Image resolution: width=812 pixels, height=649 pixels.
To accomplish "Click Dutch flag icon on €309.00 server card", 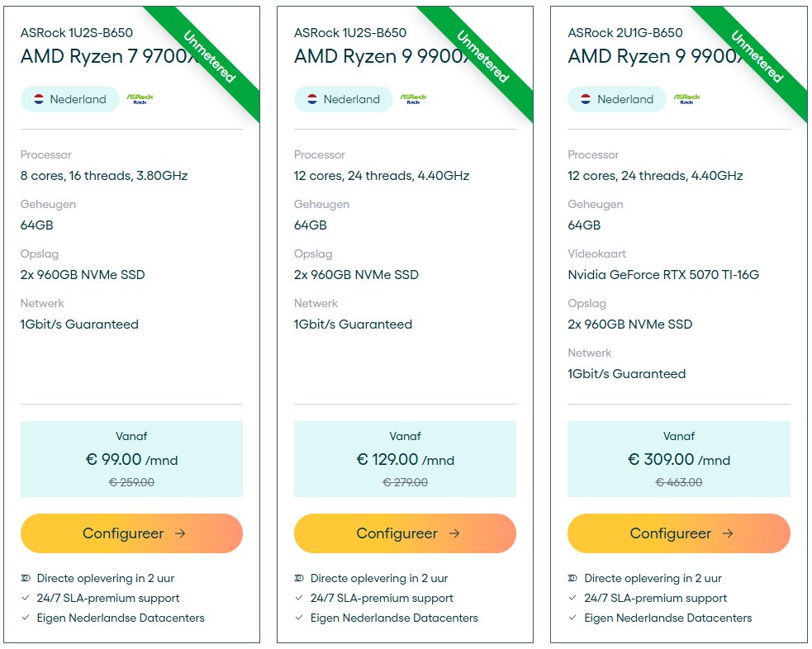I will 586,99.
